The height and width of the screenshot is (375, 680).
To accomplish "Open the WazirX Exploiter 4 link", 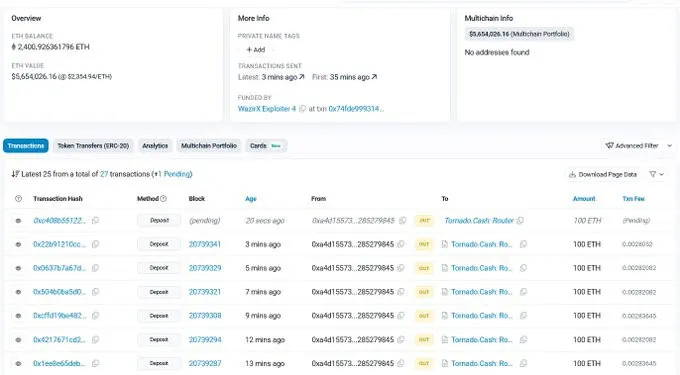I will pos(267,109).
